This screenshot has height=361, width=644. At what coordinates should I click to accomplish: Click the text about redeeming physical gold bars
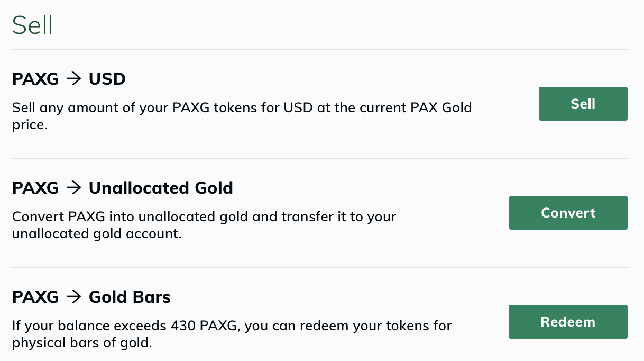pyautogui.click(x=232, y=334)
